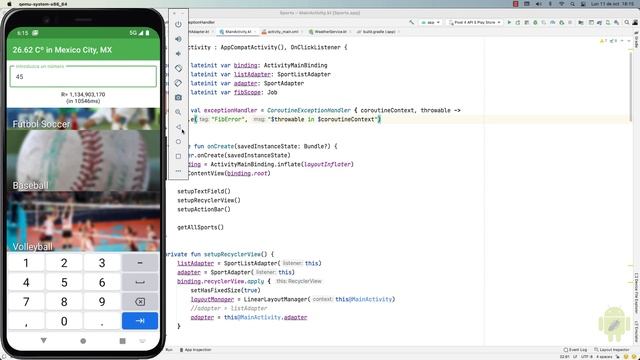The width and height of the screenshot is (640, 360).
Task: Tap the 3 key on keypad
Action: tap(102, 263)
